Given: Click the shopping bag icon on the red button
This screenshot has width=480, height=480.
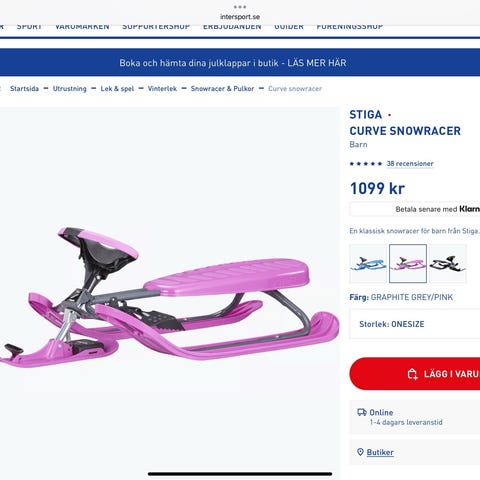Looking at the screenshot, I should [x=412, y=374].
